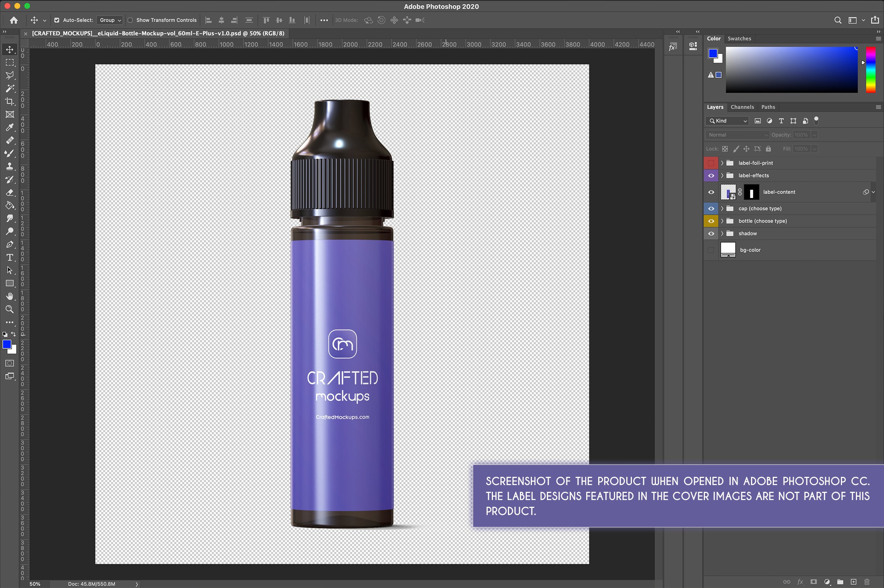Select the Eyedropper tool
The width and height of the screenshot is (884, 588).
10,128
